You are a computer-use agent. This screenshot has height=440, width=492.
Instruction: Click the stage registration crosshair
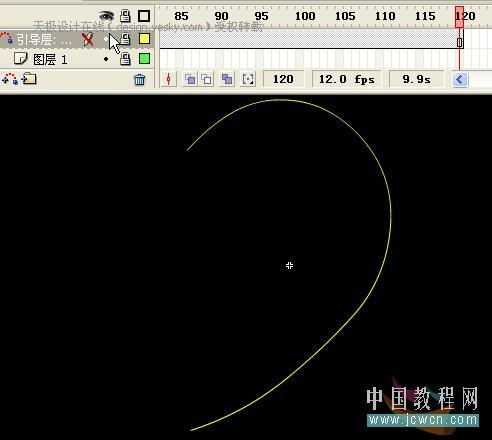click(x=289, y=265)
